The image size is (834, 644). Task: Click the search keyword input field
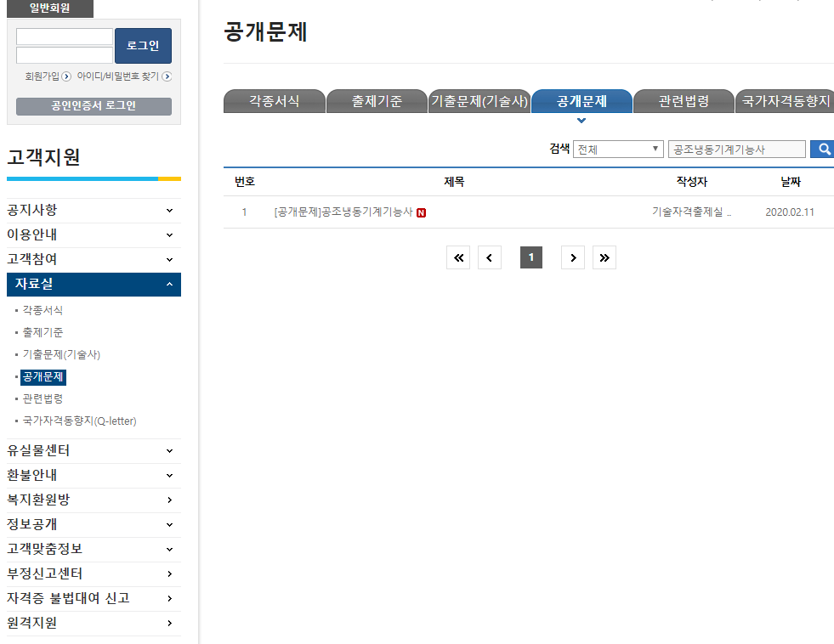click(x=736, y=150)
